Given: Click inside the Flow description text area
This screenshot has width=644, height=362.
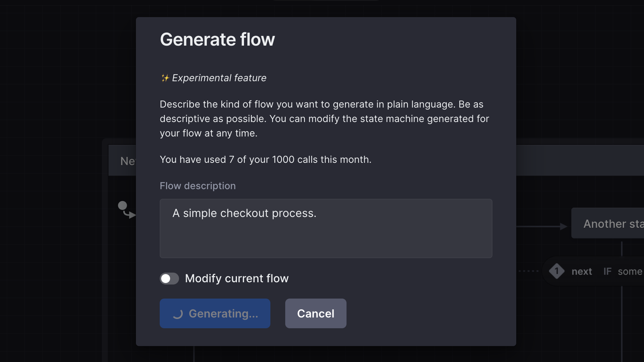Looking at the screenshot, I should point(326,228).
